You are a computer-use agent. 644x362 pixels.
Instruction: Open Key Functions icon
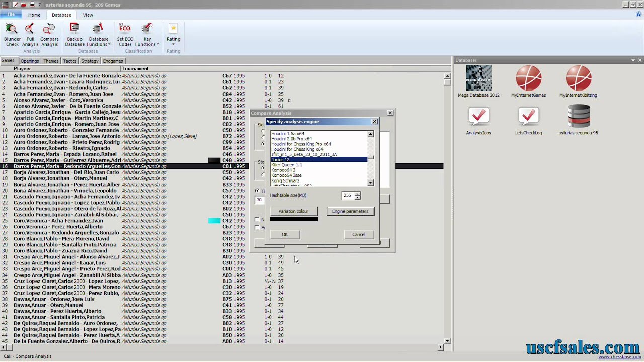coord(147,35)
